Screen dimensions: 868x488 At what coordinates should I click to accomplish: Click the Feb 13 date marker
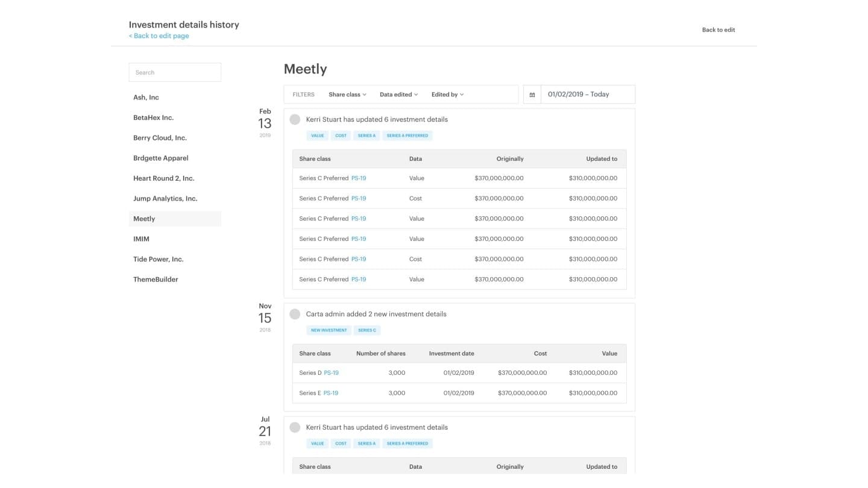click(x=265, y=123)
